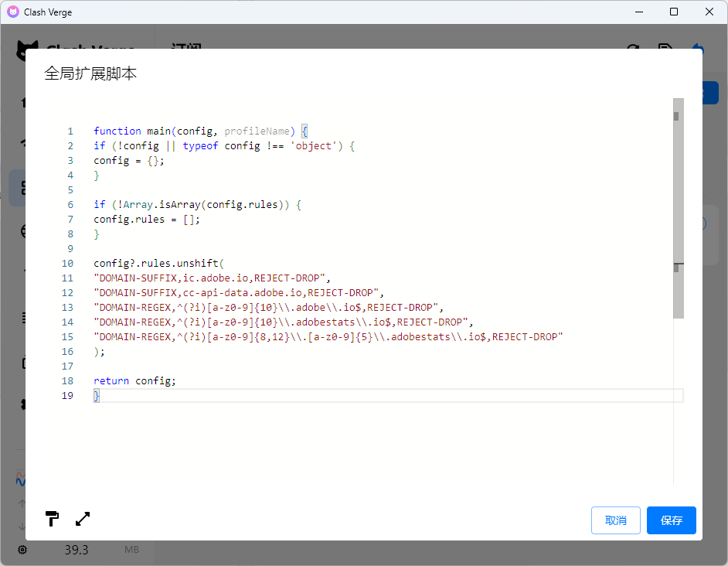Toggle the editor fullscreen expand arrows icon
The height and width of the screenshot is (566, 728).
[83, 519]
